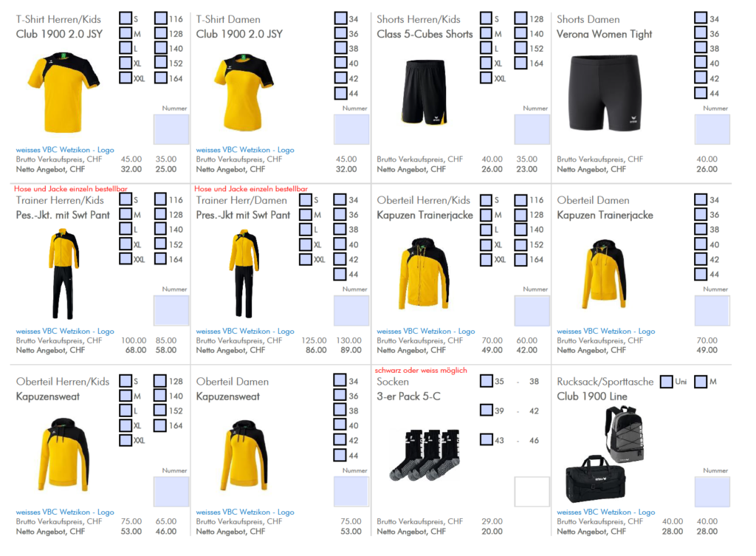Viewport: 756px width, 556px height.
Task: Check size XXL for Trainer Herr/Damen
Action: tap(305, 259)
